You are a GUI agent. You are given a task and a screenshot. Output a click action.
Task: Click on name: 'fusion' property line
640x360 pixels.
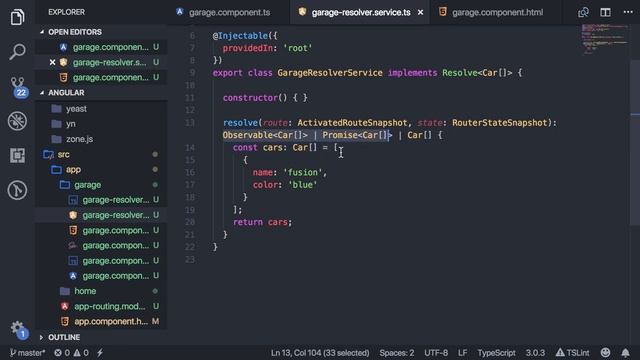click(289, 172)
